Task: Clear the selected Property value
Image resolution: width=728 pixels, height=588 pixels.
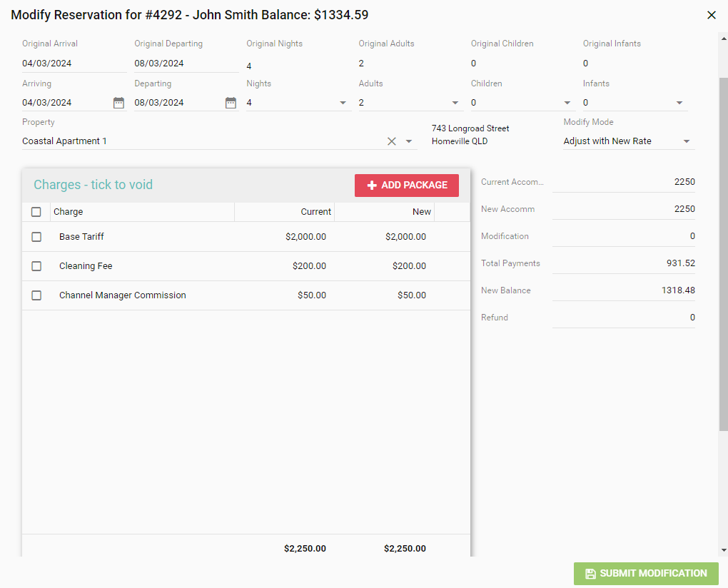Action: click(x=391, y=141)
